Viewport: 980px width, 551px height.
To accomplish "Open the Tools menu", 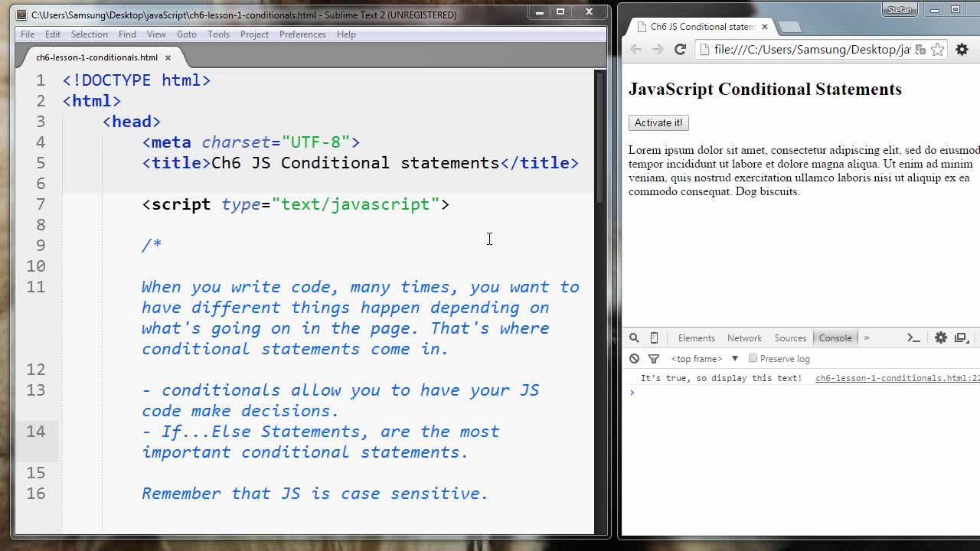I will click(x=218, y=34).
